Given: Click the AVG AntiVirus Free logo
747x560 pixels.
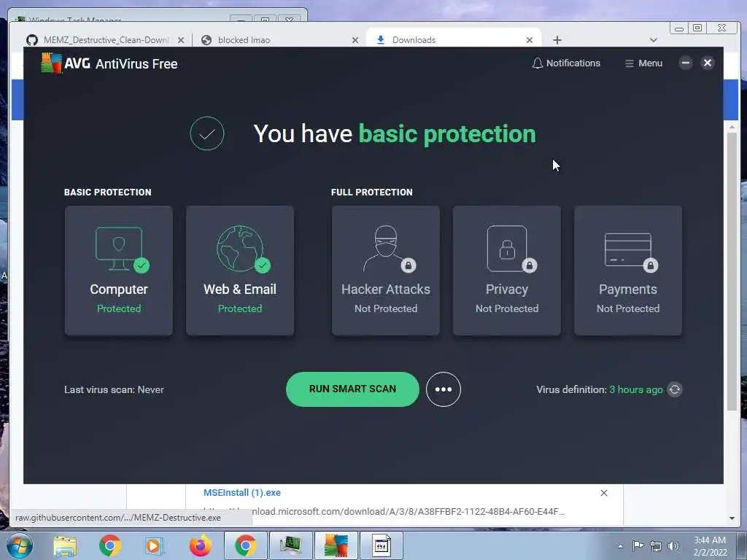Looking at the screenshot, I should coord(109,63).
